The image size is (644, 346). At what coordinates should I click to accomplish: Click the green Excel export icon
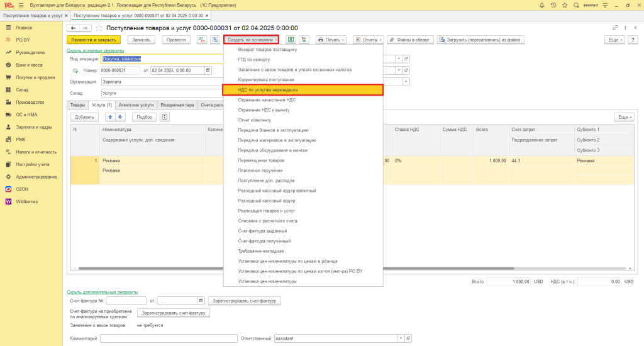click(291, 40)
